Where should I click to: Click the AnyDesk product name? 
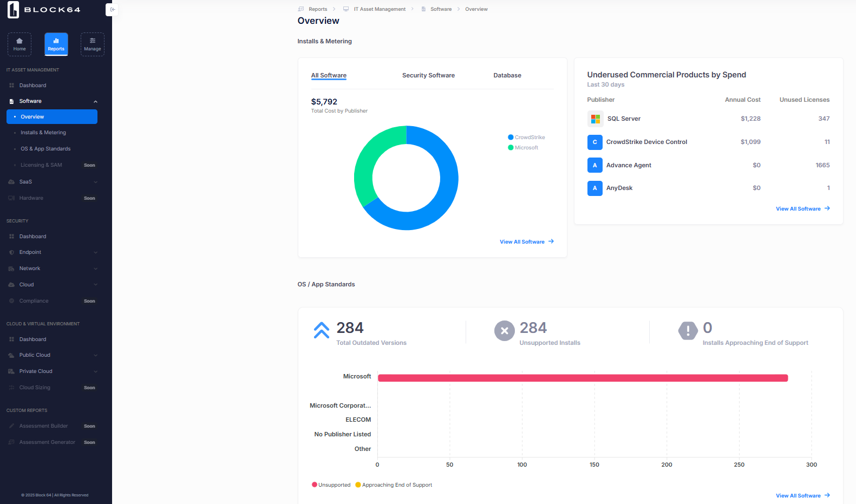click(619, 188)
